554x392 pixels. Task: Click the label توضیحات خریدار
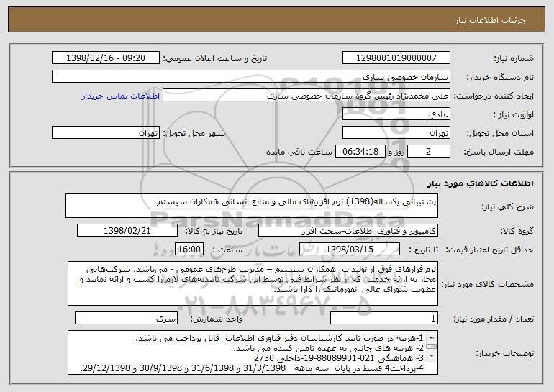coord(504,353)
